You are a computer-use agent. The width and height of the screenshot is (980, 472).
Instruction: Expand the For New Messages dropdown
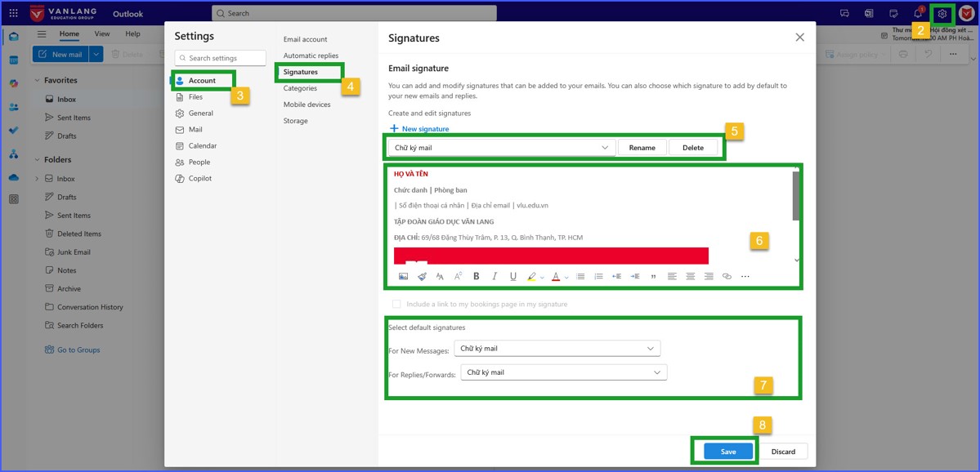(x=557, y=349)
